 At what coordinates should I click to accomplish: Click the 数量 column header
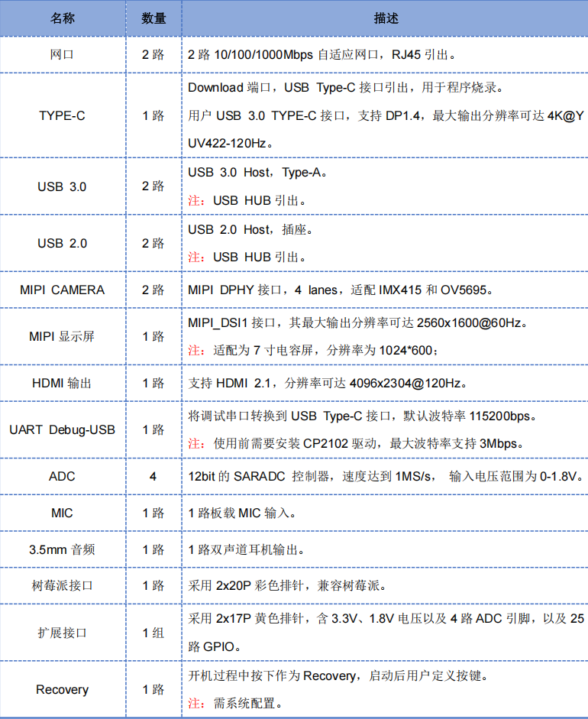[x=153, y=18]
